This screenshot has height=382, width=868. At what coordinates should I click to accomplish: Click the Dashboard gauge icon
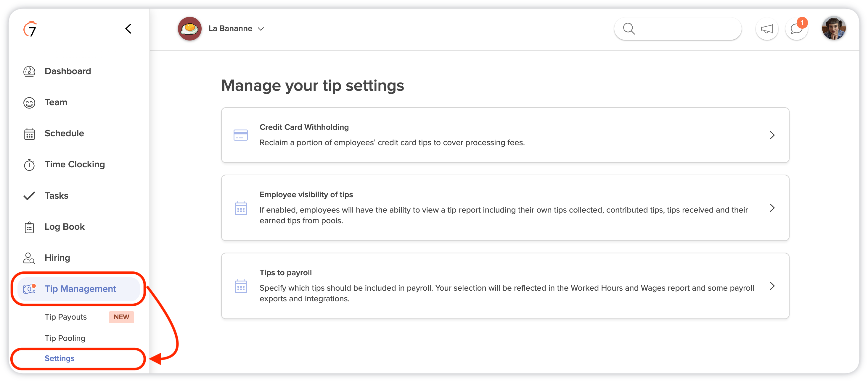(x=29, y=71)
